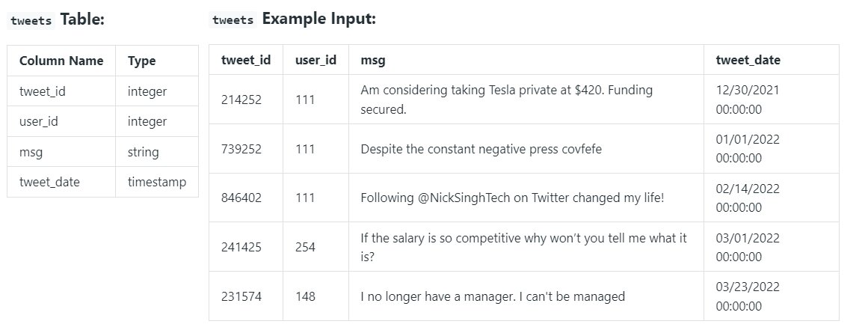Click user ID cell 254
The image size is (868, 333).
[x=306, y=247]
